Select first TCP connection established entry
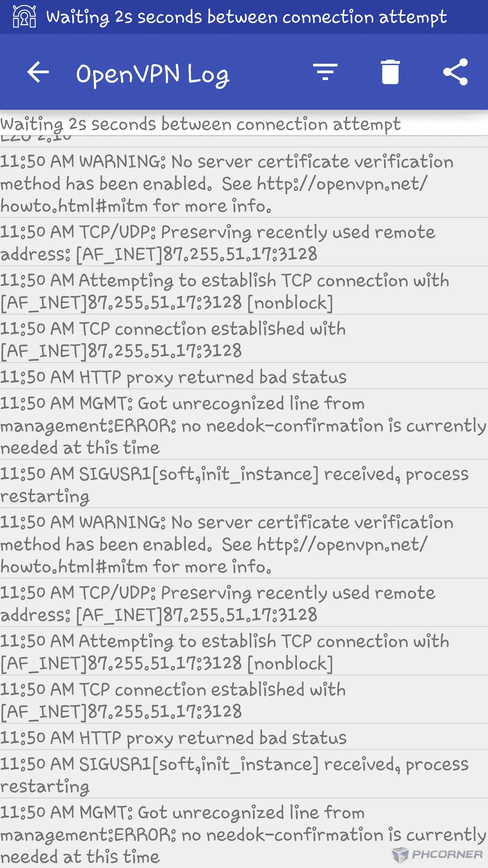 point(244,339)
